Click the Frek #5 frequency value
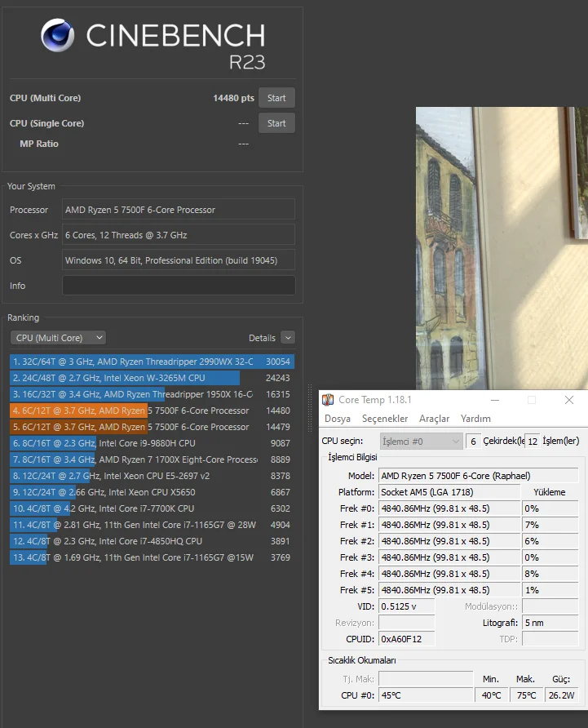Image resolution: width=588 pixels, height=728 pixels. (449, 590)
